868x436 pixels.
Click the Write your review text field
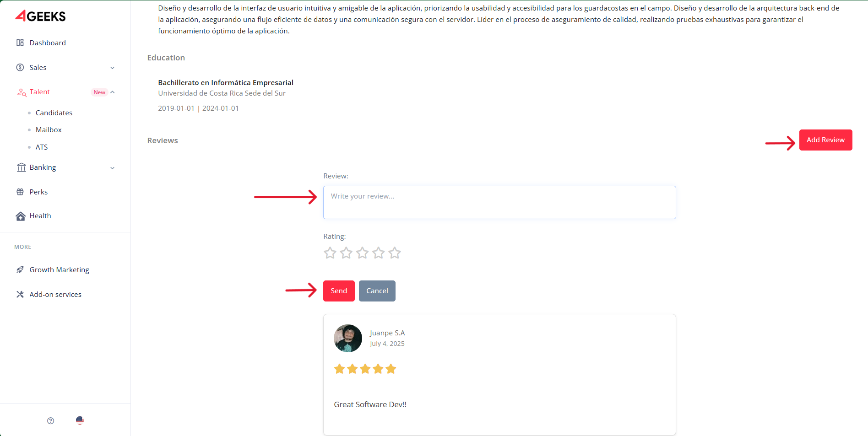pyautogui.click(x=499, y=202)
